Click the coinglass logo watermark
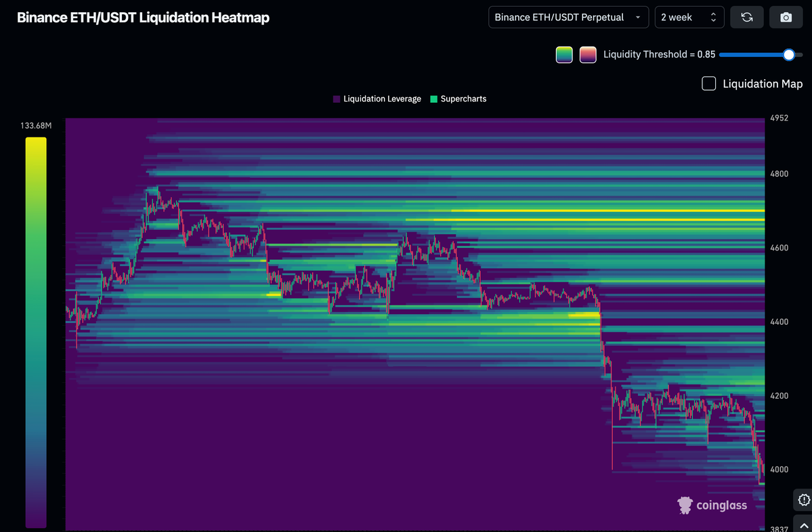Image resolution: width=812 pixels, height=532 pixels. pos(712,505)
